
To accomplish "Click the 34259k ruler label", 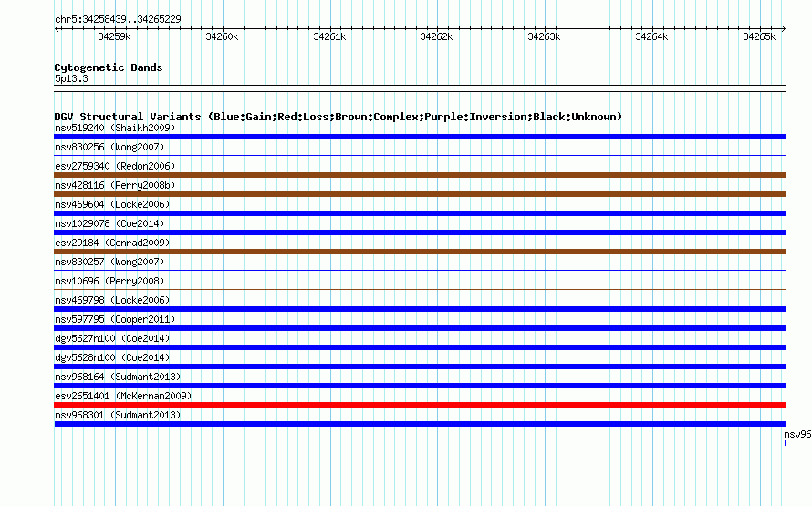I will pyautogui.click(x=114, y=36).
